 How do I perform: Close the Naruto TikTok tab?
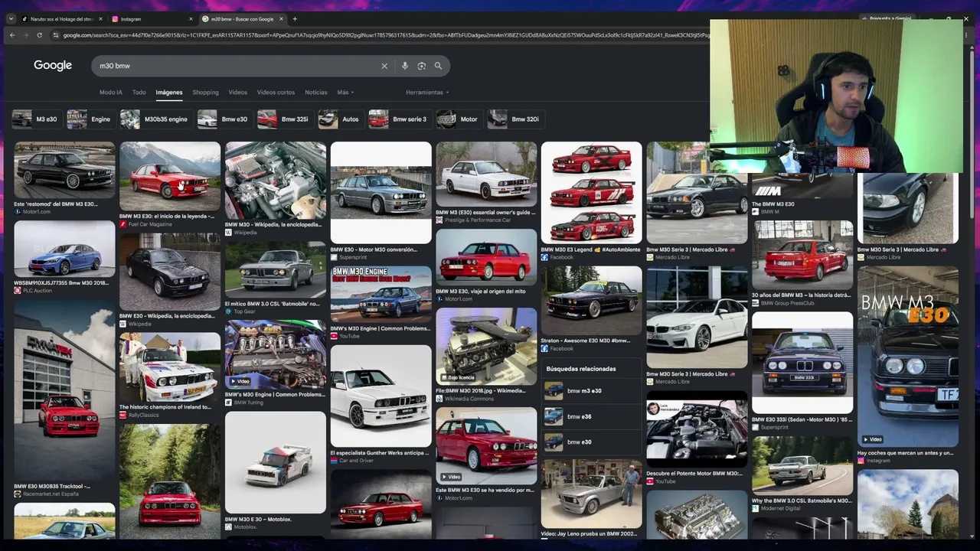100,19
